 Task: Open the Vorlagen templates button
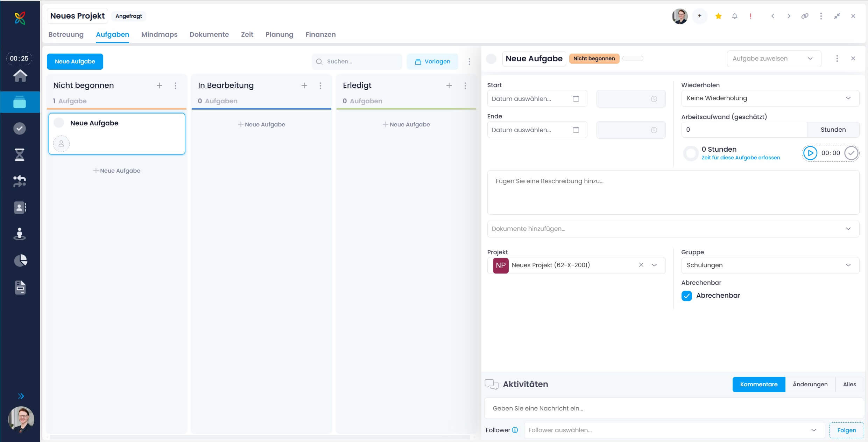point(432,62)
